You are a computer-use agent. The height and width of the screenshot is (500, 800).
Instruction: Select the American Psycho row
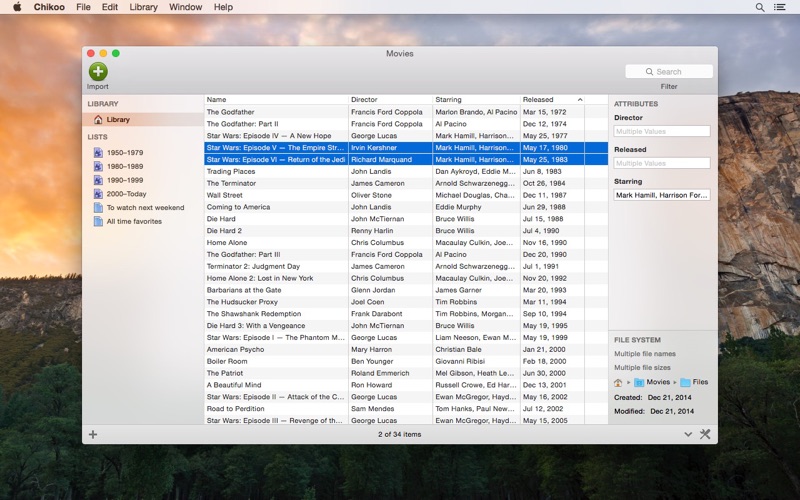[406, 349]
